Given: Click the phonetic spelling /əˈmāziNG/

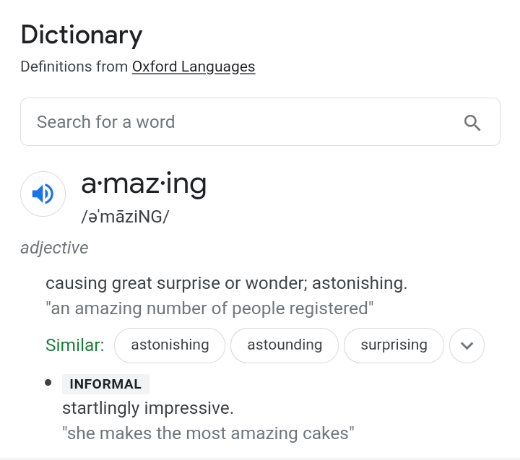Looking at the screenshot, I should coord(125,217).
